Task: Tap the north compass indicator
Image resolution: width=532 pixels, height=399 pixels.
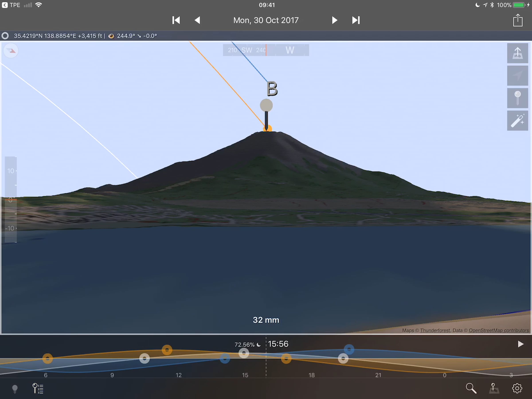Action: point(11,51)
